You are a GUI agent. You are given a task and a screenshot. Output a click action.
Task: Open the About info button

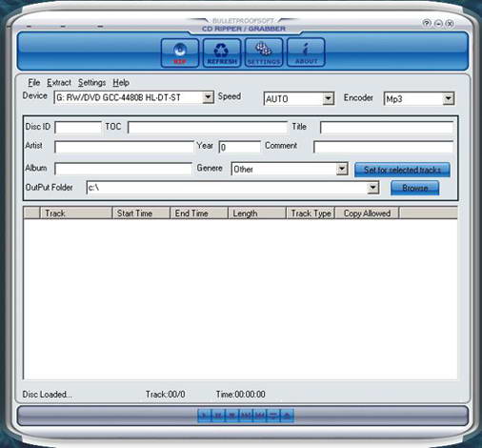[x=306, y=52]
